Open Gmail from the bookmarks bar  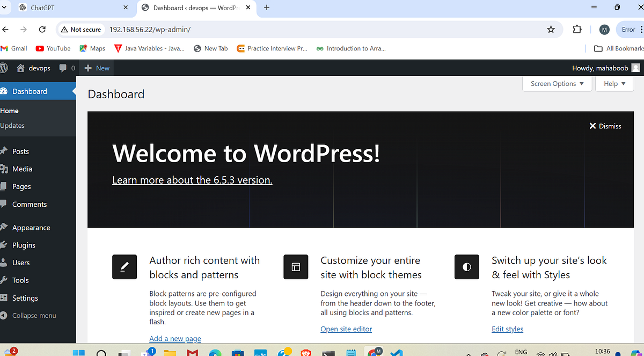tap(14, 48)
